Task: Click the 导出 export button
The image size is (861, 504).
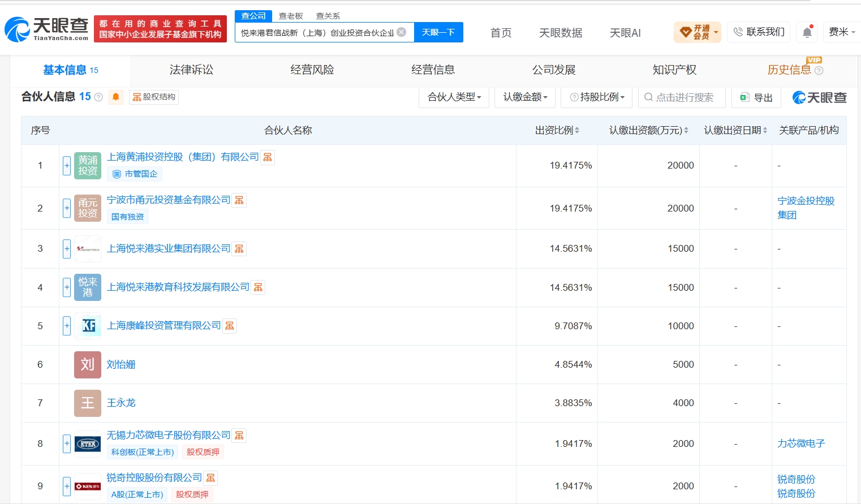Action: [756, 97]
